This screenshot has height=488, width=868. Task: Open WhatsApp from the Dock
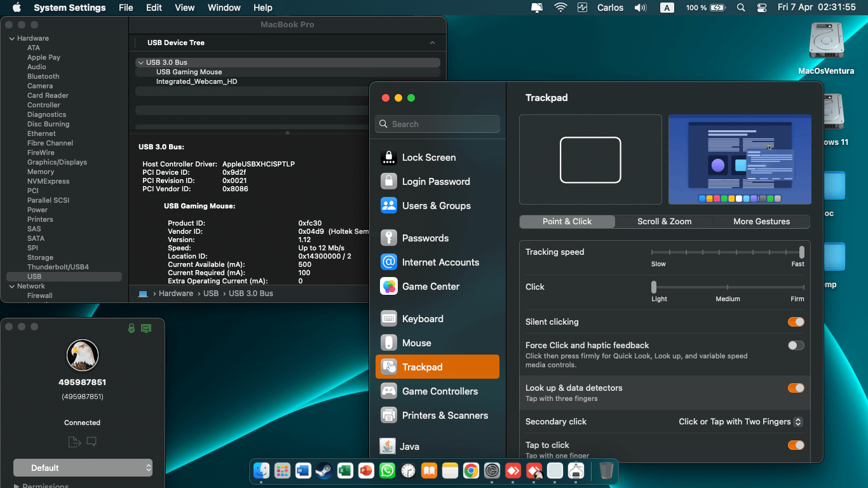387,471
